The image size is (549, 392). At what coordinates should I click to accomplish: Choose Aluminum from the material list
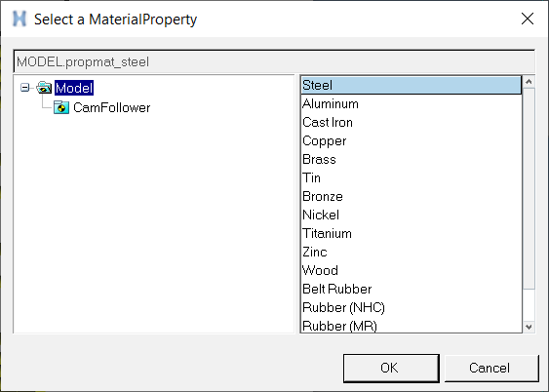tap(412, 104)
